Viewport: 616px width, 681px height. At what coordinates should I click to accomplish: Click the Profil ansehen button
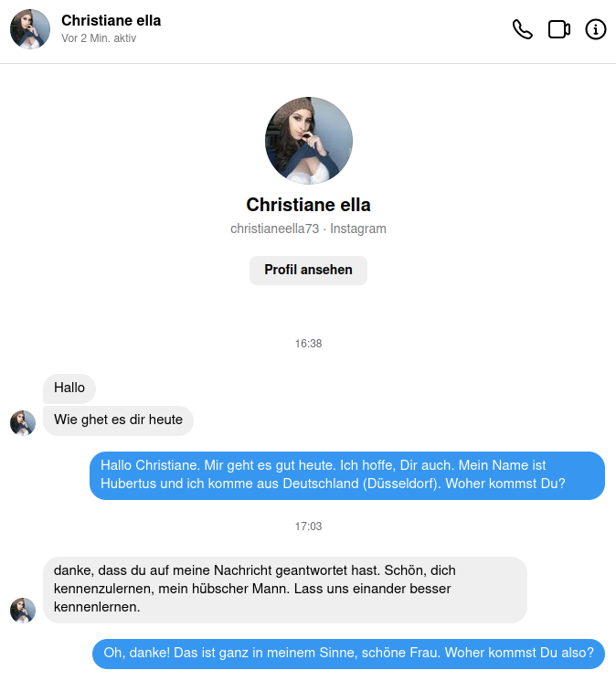pyautogui.click(x=308, y=271)
